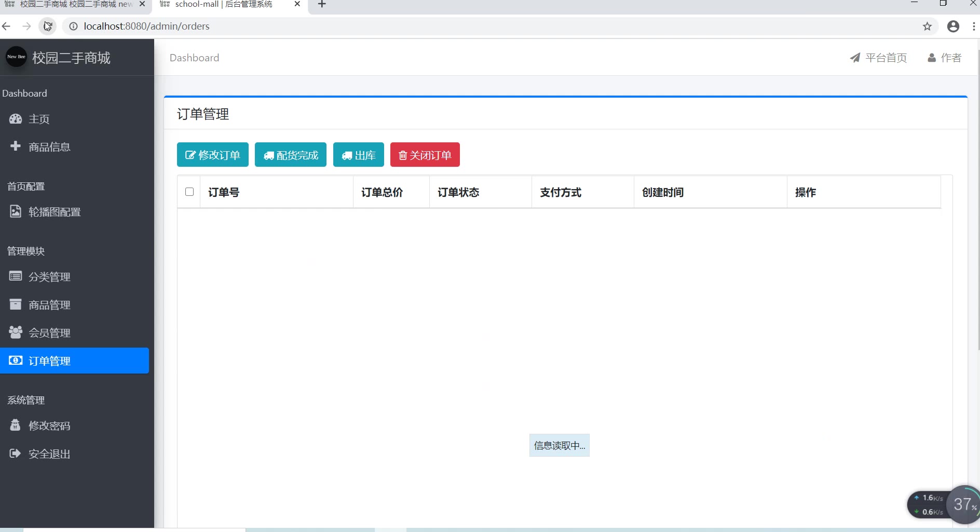This screenshot has height=532, width=980.
Task: Bookmark this page with the star icon
Action: (x=927, y=26)
